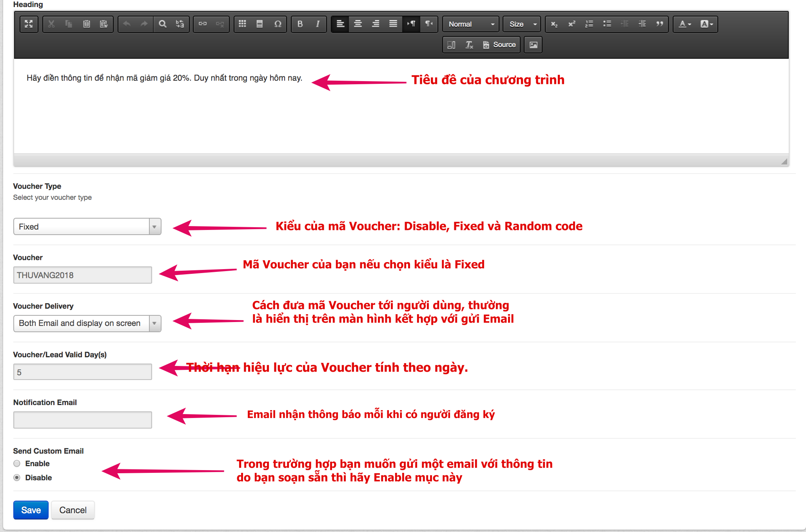The height and width of the screenshot is (532, 806).
Task: Insert image via picture icon
Action: 533,45
